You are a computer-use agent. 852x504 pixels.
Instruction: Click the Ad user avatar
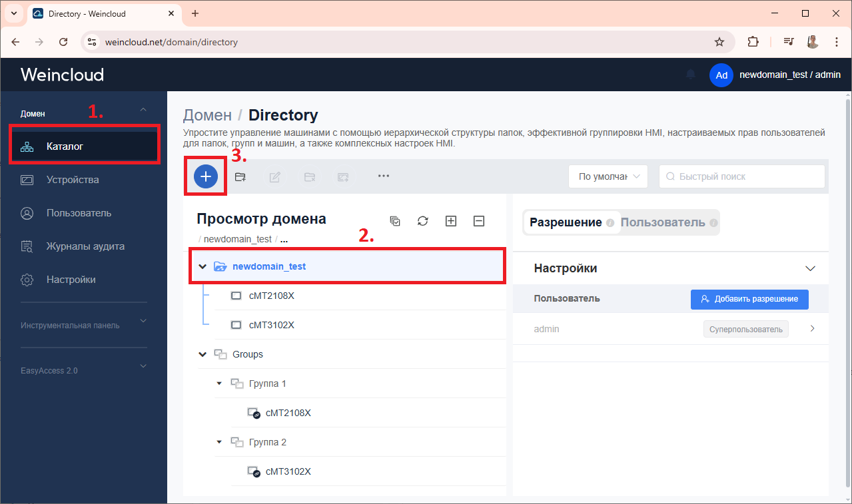pyautogui.click(x=721, y=75)
